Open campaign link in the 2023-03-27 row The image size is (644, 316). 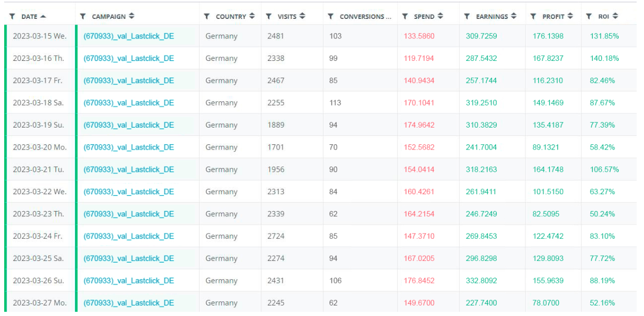129,303
